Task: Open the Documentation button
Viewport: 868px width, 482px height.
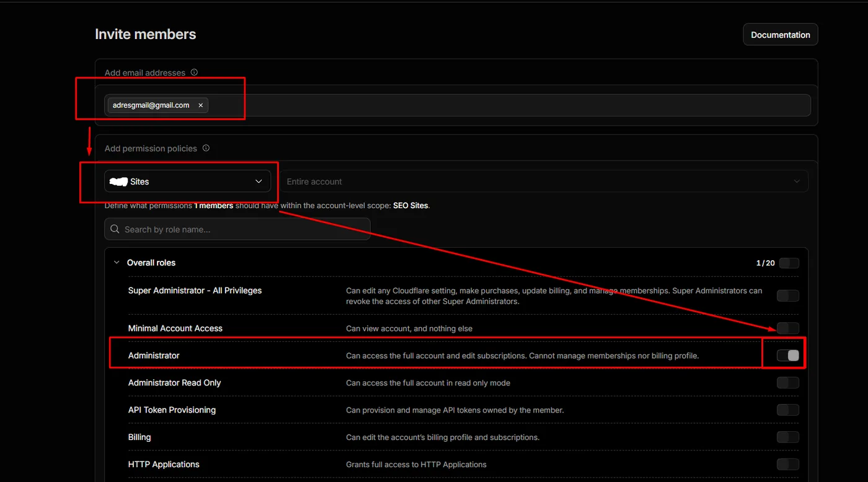Action: [781, 35]
